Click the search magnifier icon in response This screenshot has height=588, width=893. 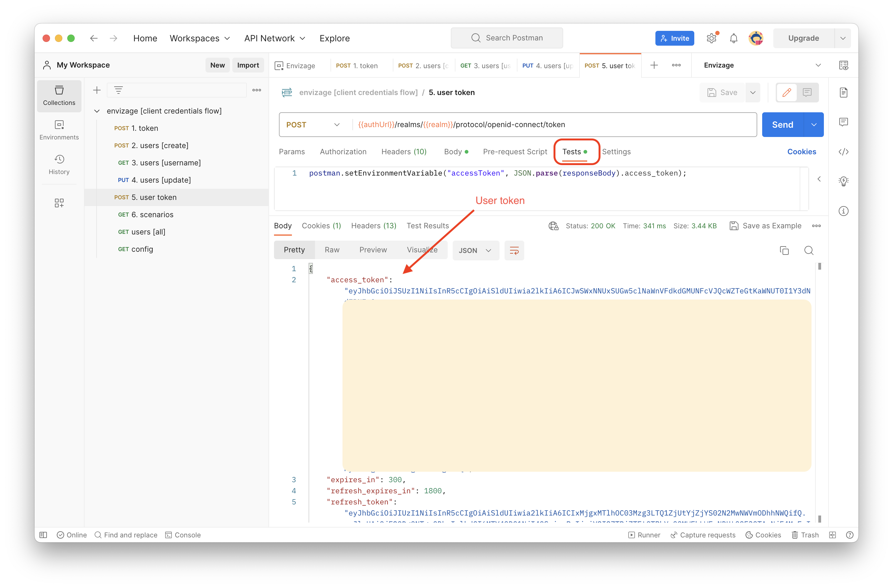click(x=808, y=250)
